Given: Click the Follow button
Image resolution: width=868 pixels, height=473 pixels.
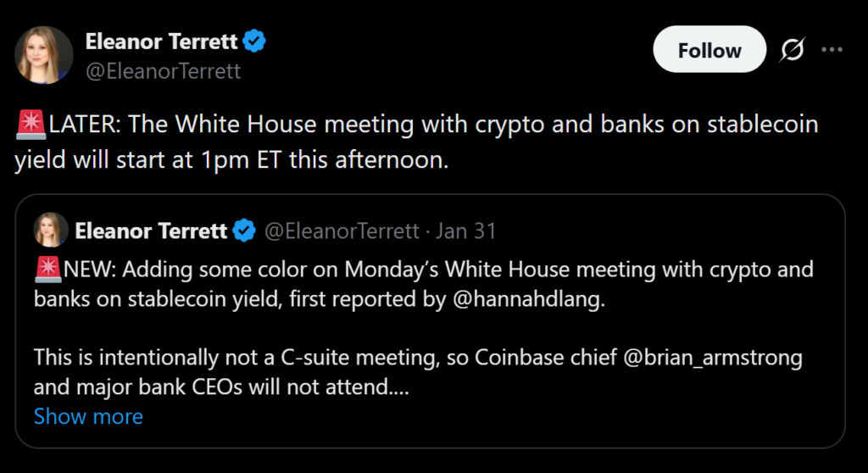Looking at the screenshot, I should (x=709, y=50).
